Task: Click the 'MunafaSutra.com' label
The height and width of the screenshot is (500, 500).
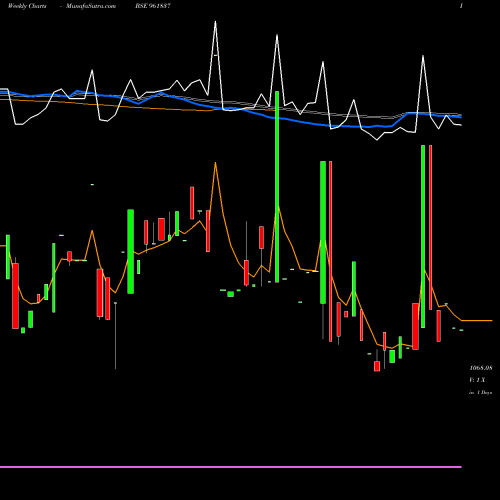Action: [91, 6]
